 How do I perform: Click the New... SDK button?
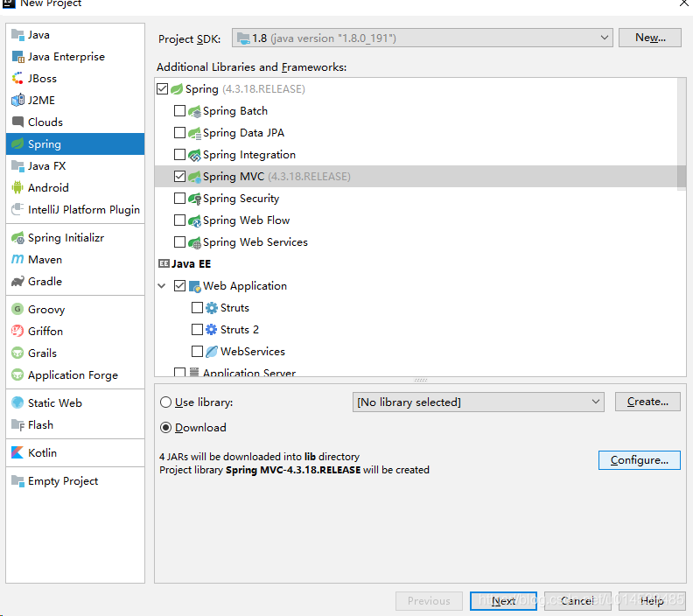pos(649,38)
